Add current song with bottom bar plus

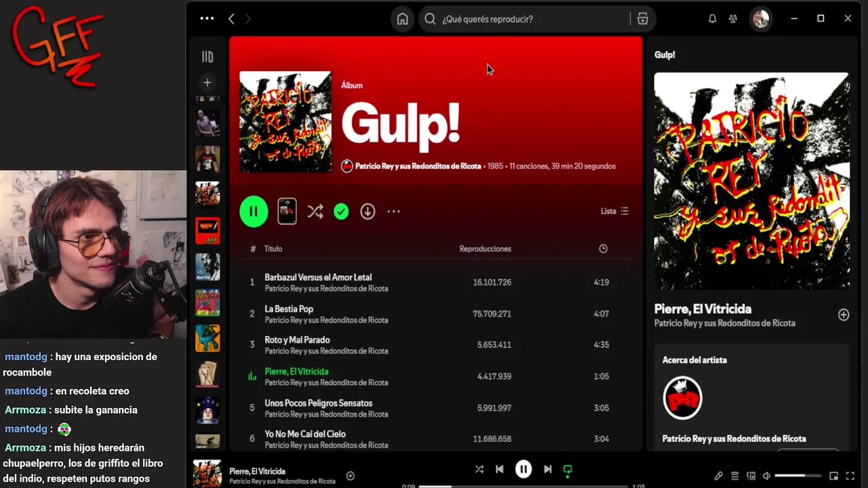click(x=351, y=476)
